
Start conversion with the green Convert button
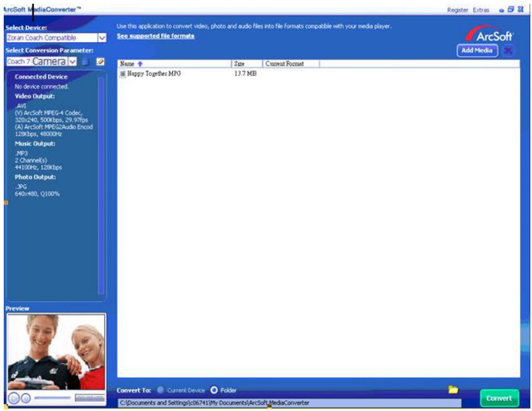click(499, 398)
